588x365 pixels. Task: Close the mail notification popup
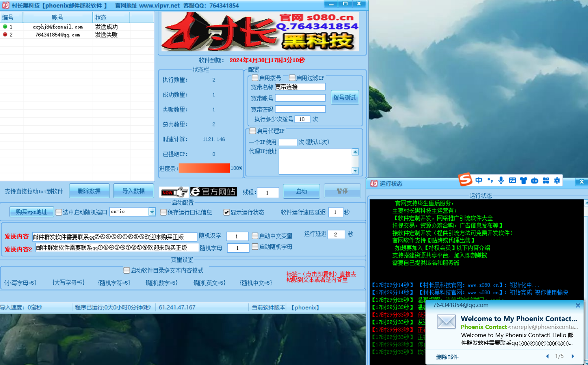click(578, 305)
